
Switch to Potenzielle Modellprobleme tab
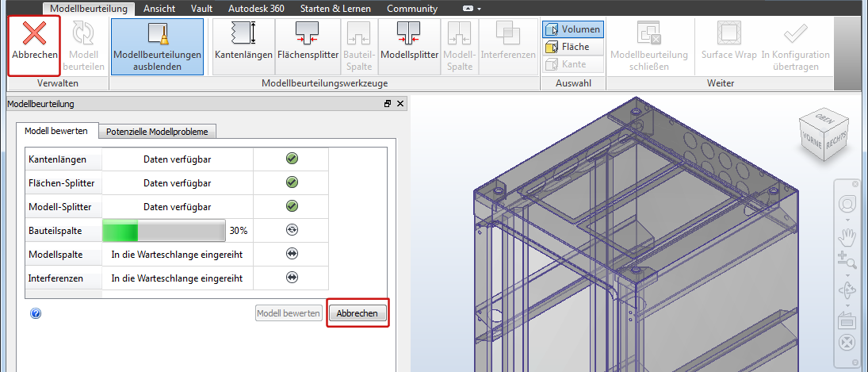coord(157,132)
